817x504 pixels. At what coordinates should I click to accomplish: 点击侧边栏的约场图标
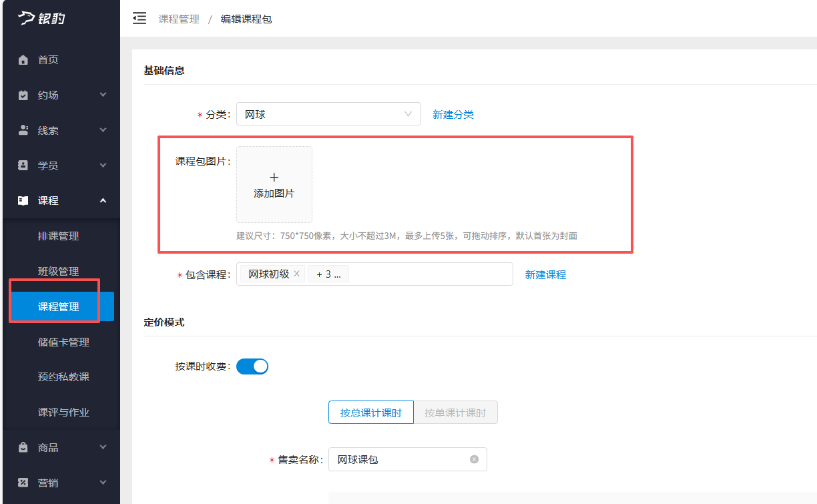click(x=23, y=95)
